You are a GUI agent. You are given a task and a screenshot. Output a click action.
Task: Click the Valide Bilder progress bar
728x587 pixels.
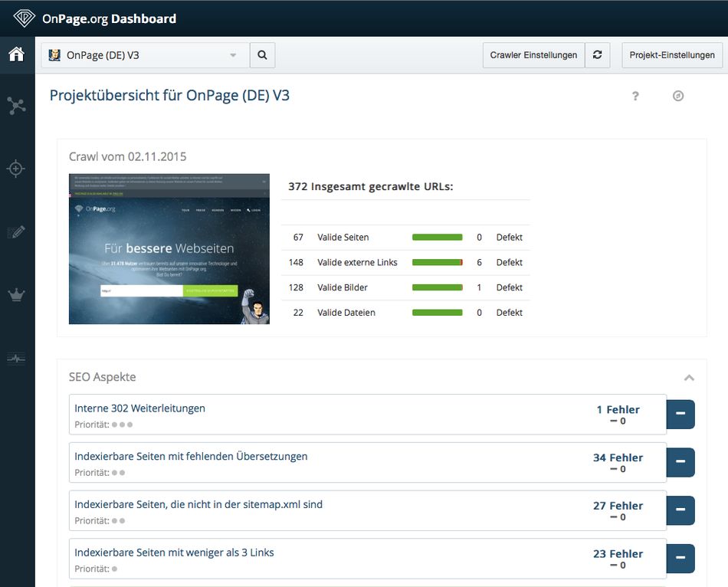(438, 287)
